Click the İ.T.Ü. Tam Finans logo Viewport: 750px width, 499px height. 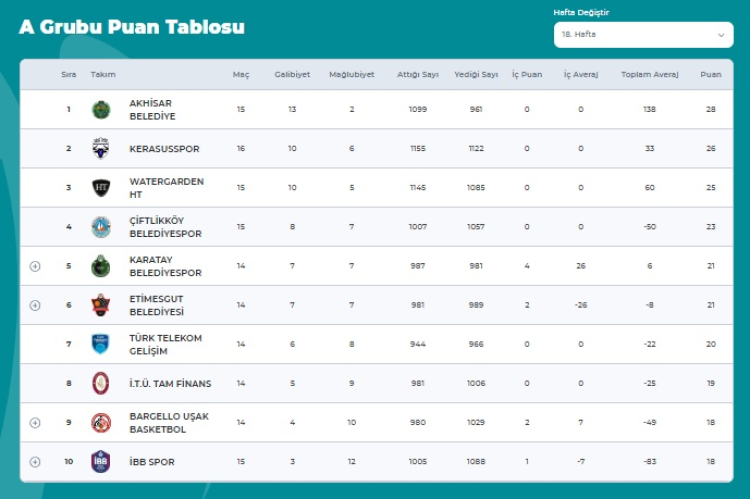pos(101,383)
